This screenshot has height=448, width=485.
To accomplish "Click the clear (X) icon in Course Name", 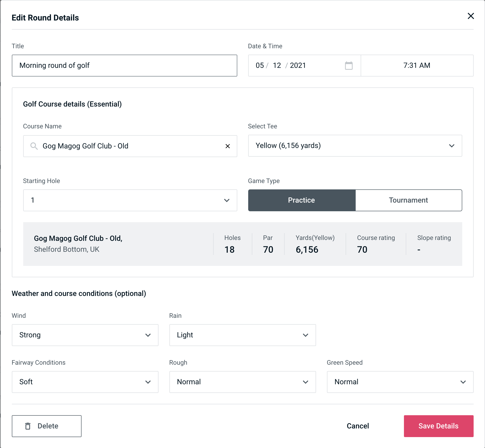I will click(x=228, y=146).
